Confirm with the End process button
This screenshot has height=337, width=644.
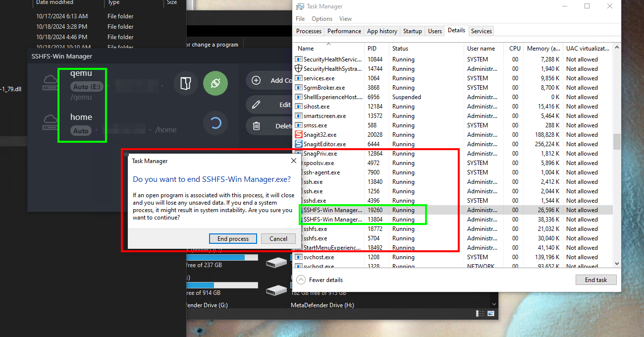(233, 238)
